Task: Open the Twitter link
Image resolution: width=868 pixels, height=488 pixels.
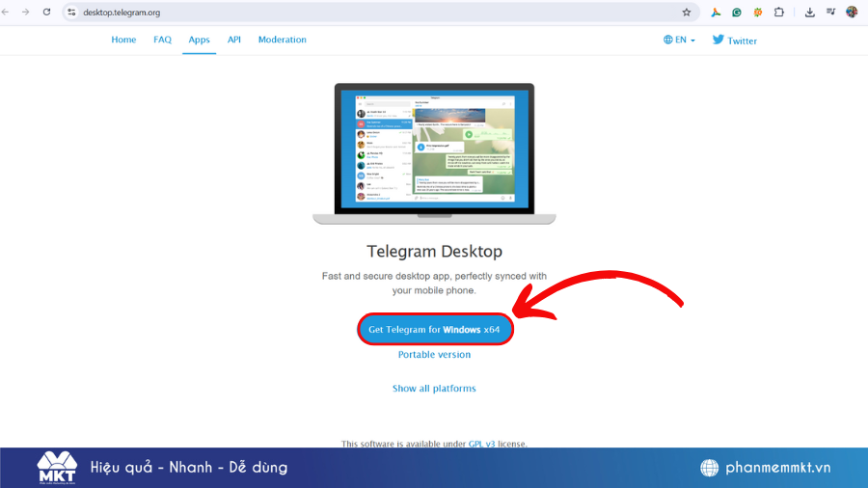Action: click(735, 41)
